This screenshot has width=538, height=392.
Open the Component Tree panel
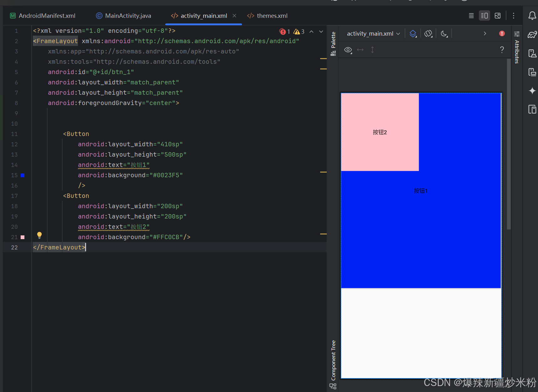[x=333, y=364]
